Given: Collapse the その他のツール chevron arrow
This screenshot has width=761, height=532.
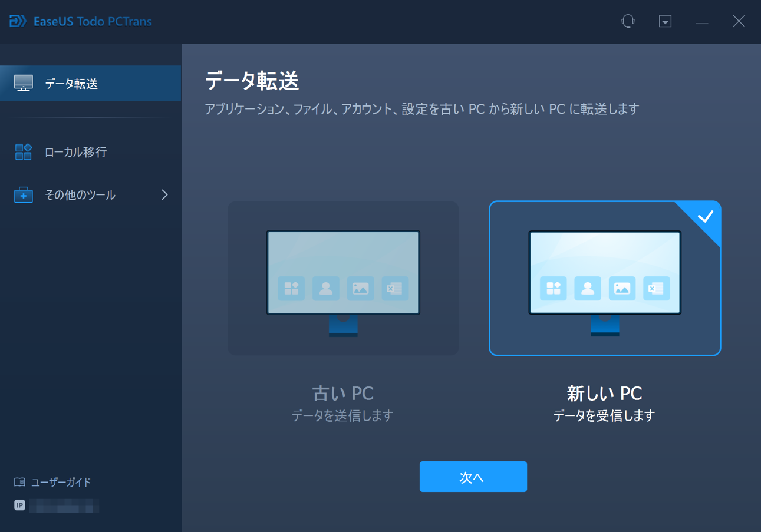Looking at the screenshot, I should [165, 194].
